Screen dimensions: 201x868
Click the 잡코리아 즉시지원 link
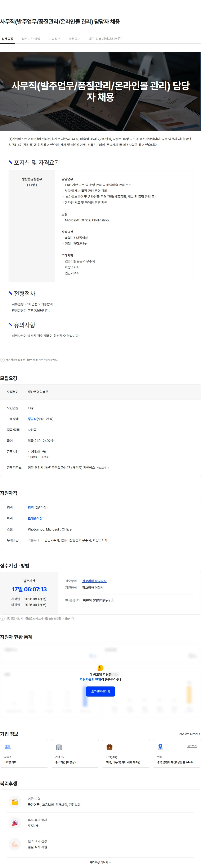94,581
